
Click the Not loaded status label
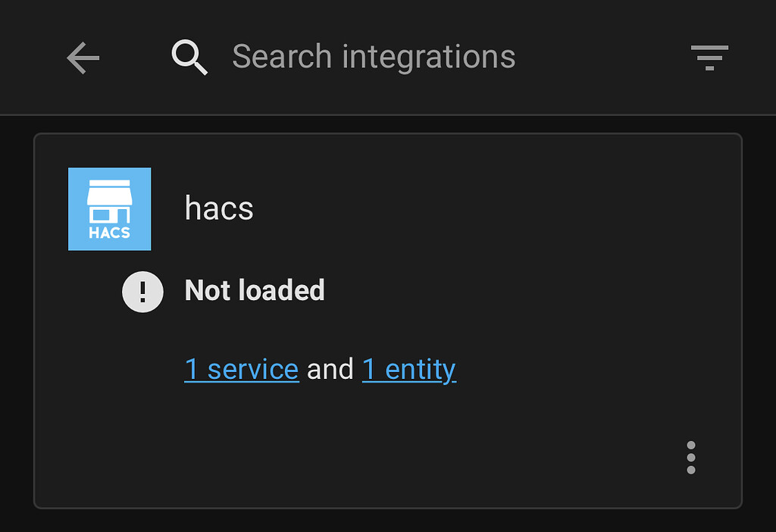(x=255, y=290)
